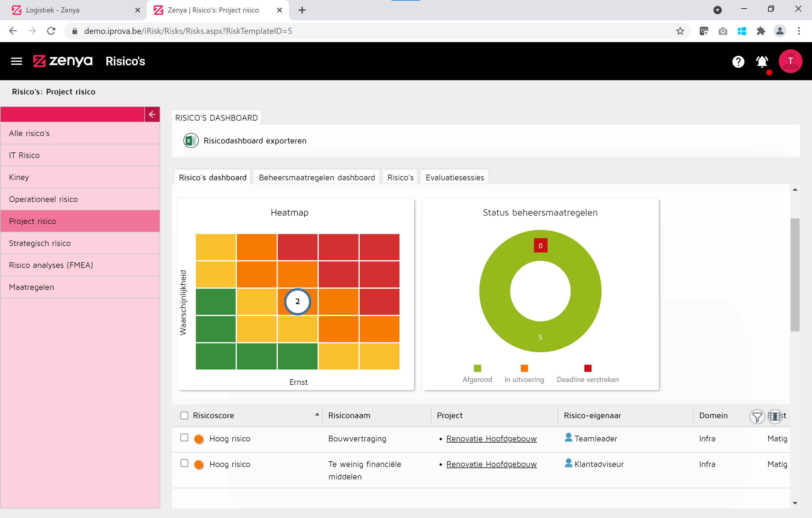Open the browser tab search dropdown
The image size is (812, 518).
pyautogui.click(x=717, y=10)
